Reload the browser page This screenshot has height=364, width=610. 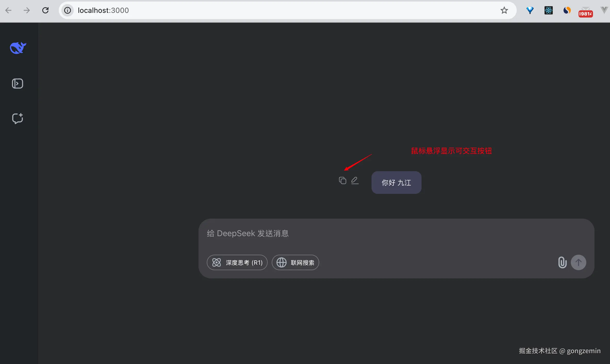click(45, 10)
